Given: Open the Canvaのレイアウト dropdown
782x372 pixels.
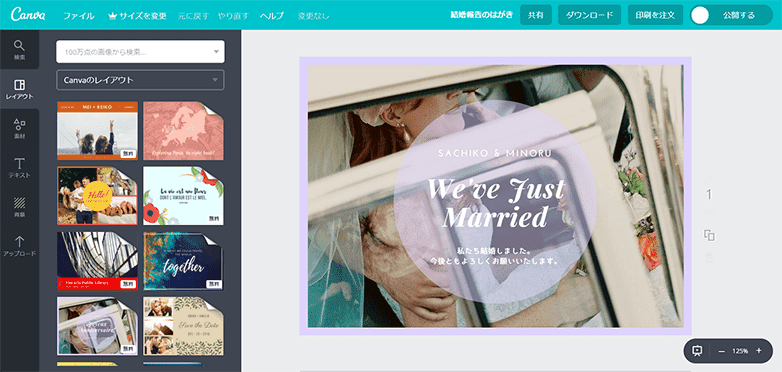Looking at the screenshot, I should [x=140, y=80].
